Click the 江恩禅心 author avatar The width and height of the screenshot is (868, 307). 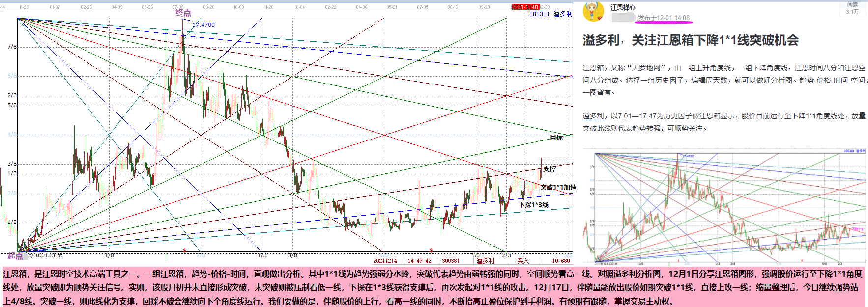593,11
